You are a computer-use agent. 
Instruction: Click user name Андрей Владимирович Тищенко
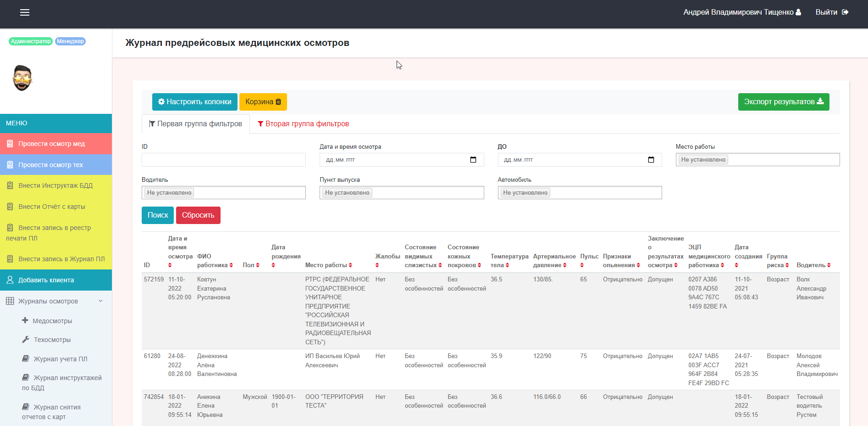tap(738, 12)
